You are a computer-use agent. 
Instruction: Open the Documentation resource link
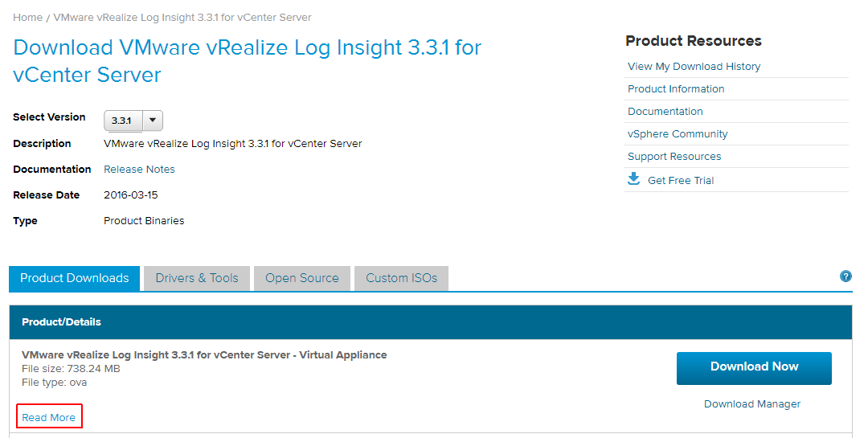tap(665, 111)
